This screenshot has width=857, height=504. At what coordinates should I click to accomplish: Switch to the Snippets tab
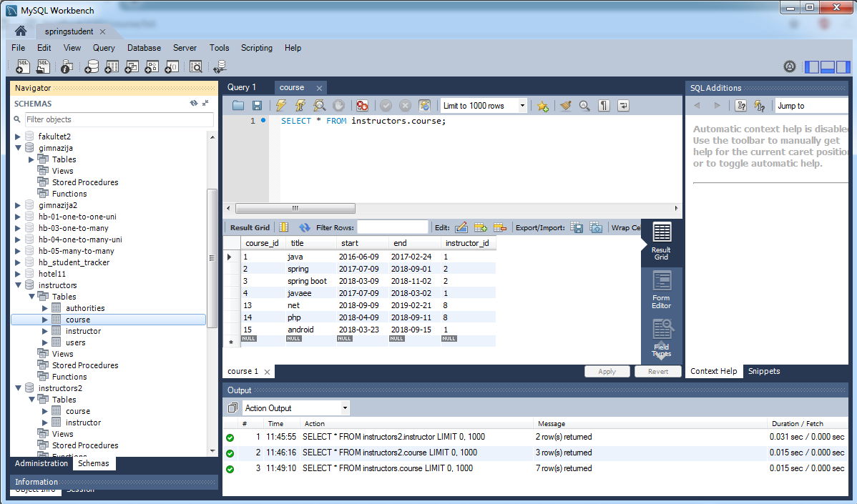(763, 371)
